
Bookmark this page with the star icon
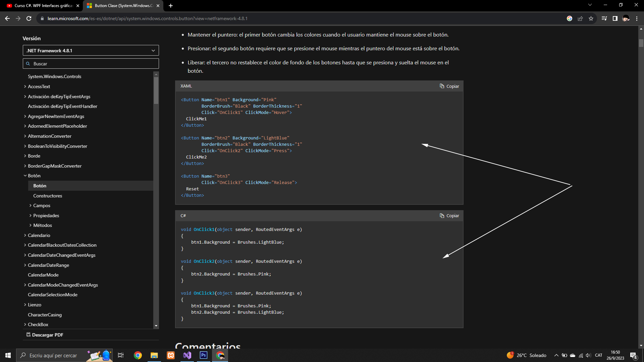591,18
